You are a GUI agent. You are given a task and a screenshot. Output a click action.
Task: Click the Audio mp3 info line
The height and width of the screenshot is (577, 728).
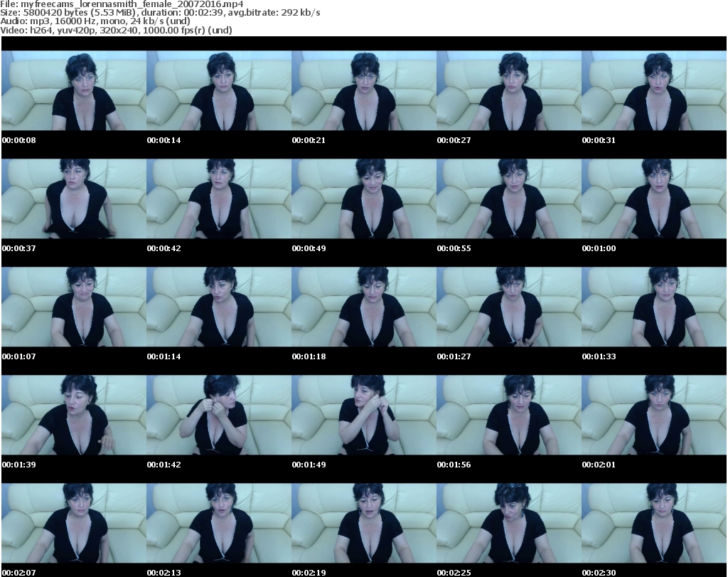coord(95,21)
